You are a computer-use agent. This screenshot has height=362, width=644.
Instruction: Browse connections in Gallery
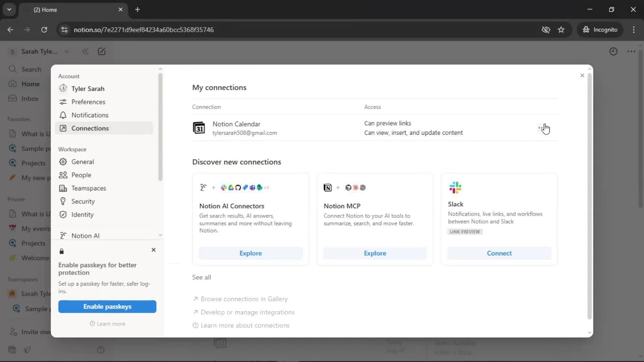pyautogui.click(x=240, y=299)
